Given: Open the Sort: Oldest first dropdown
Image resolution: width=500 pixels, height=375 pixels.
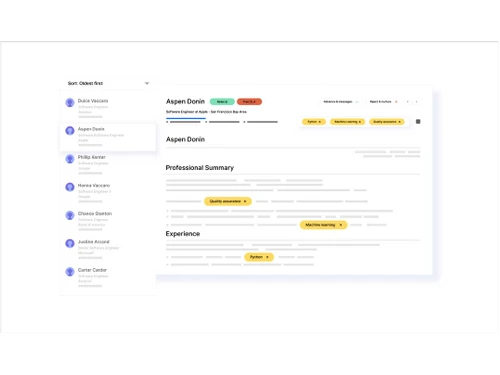Looking at the screenshot, I should point(108,83).
